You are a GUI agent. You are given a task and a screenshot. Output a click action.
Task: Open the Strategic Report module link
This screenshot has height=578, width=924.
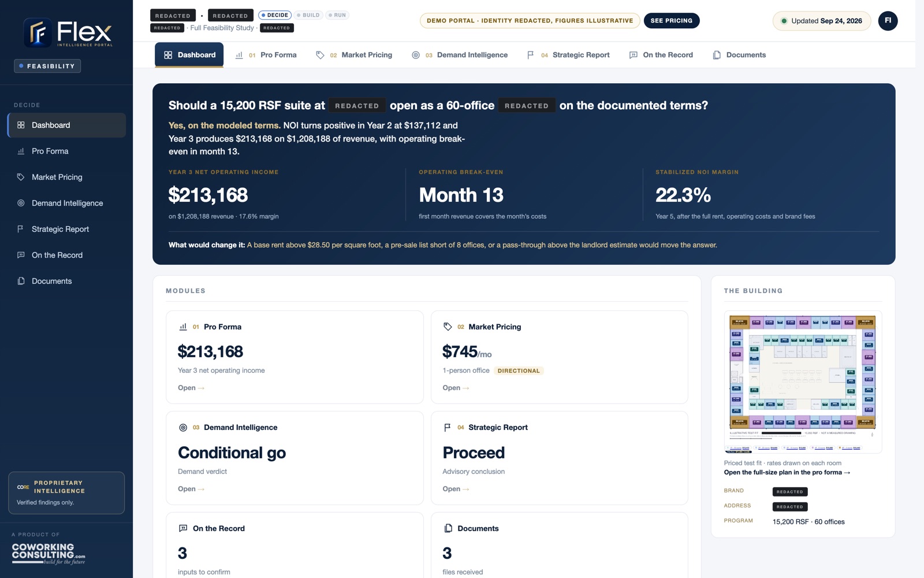(456, 489)
